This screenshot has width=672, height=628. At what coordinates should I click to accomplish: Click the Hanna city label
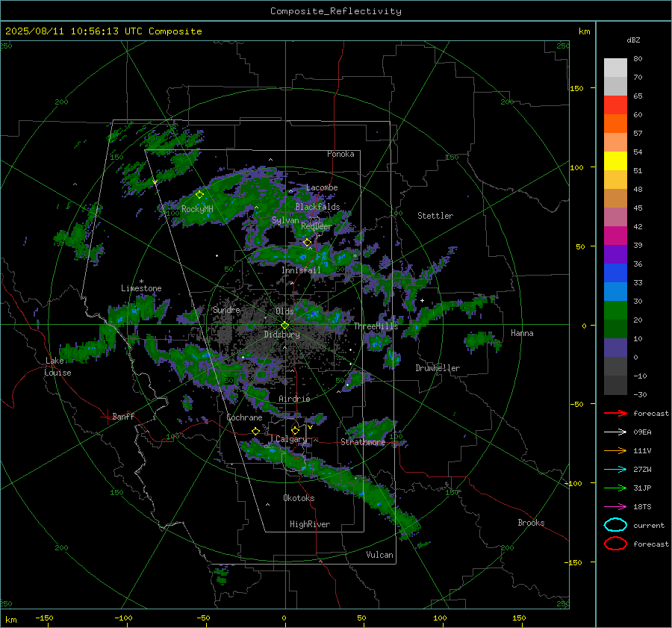pos(522,333)
